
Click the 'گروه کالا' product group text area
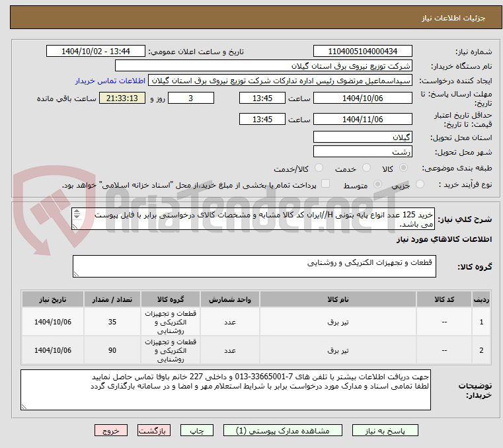254,266
